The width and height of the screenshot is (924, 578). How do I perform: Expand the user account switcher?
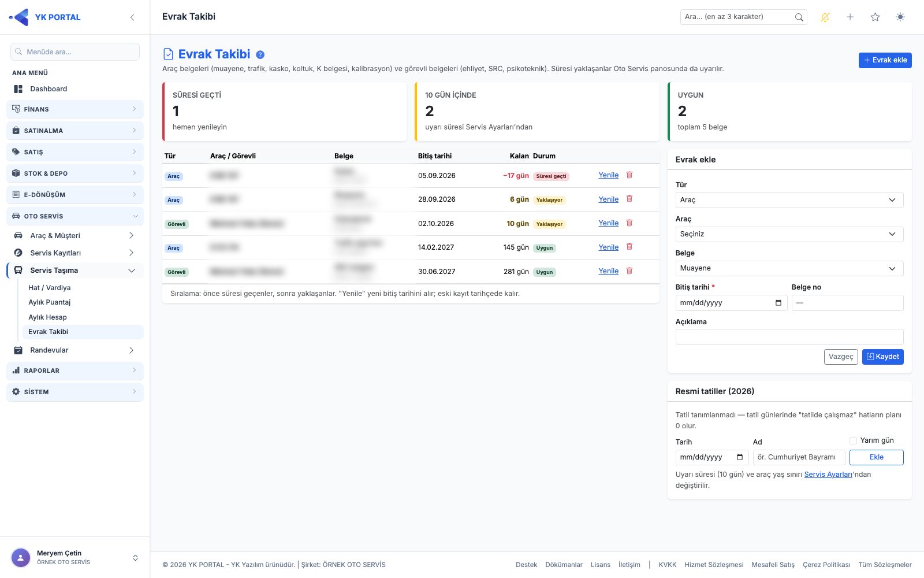[135, 558]
